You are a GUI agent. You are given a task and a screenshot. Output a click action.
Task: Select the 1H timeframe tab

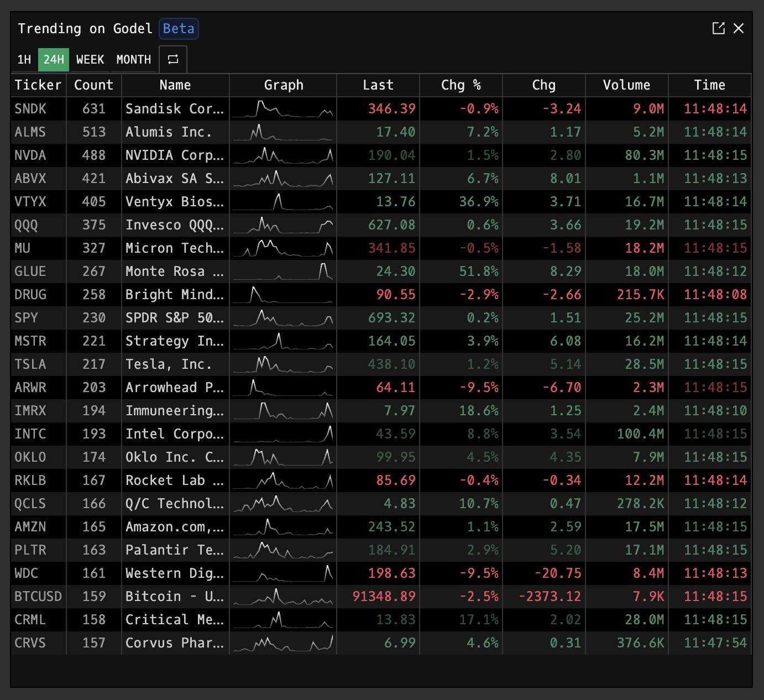(24, 60)
